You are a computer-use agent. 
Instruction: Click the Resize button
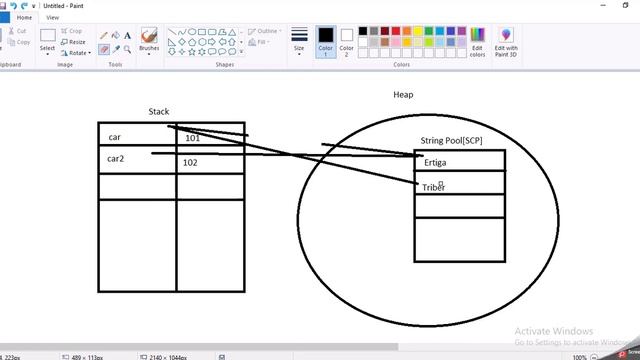[x=73, y=42]
